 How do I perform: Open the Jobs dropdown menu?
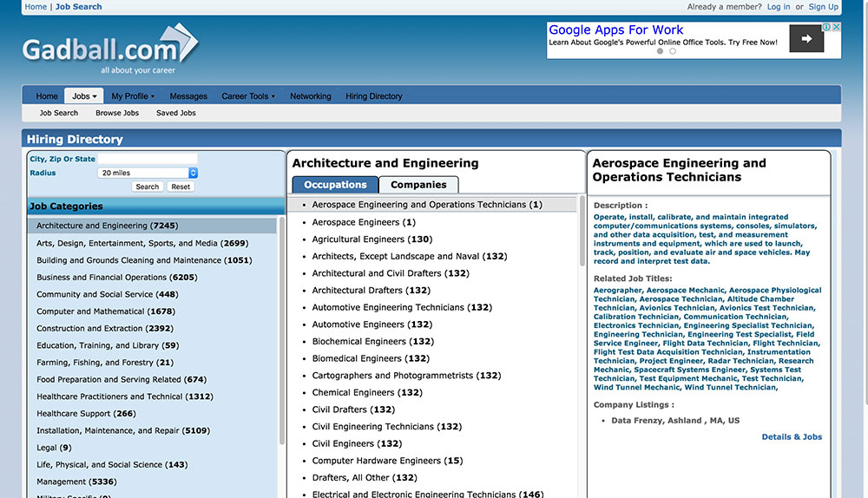point(84,96)
